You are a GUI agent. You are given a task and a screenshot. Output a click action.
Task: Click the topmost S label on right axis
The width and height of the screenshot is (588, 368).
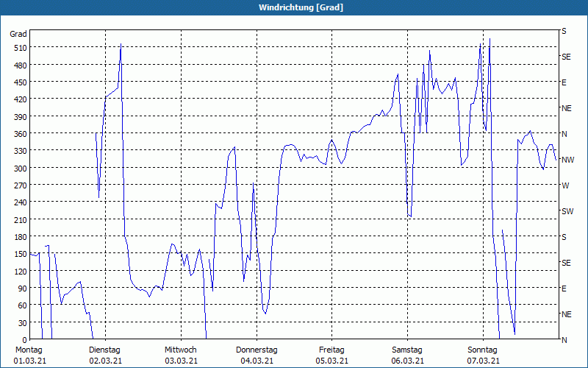564,31
